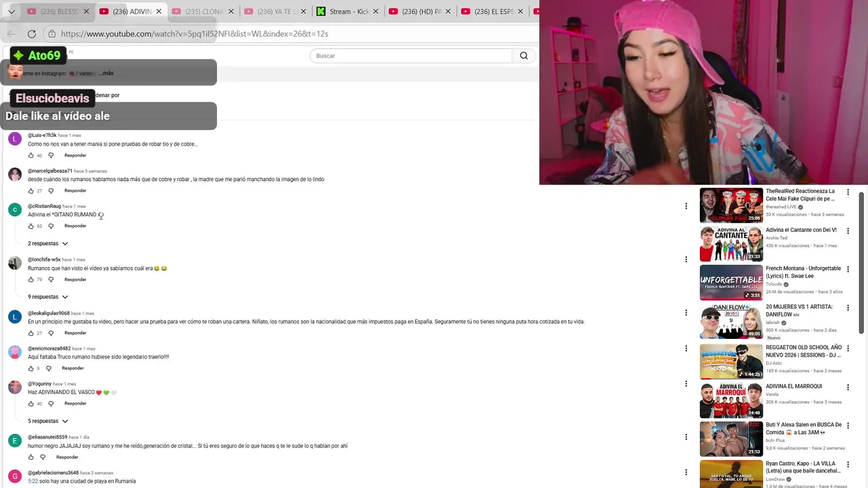Open ADIVINA EL MARROQUI video thumbnail

click(x=731, y=401)
